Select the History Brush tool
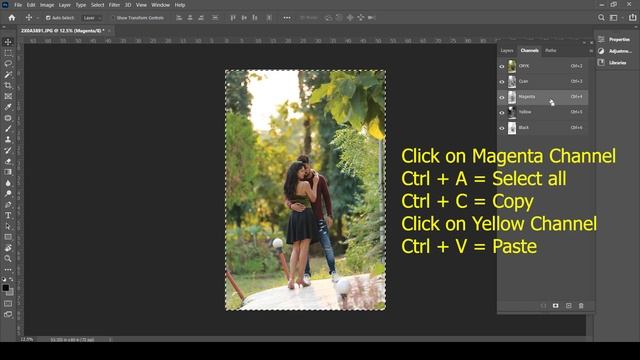The image size is (640, 360). 8,150
